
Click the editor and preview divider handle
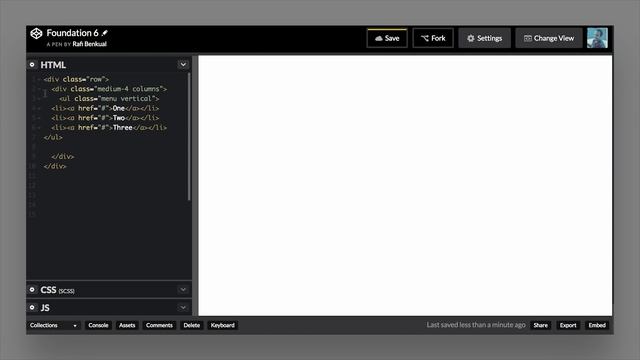point(195,186)
